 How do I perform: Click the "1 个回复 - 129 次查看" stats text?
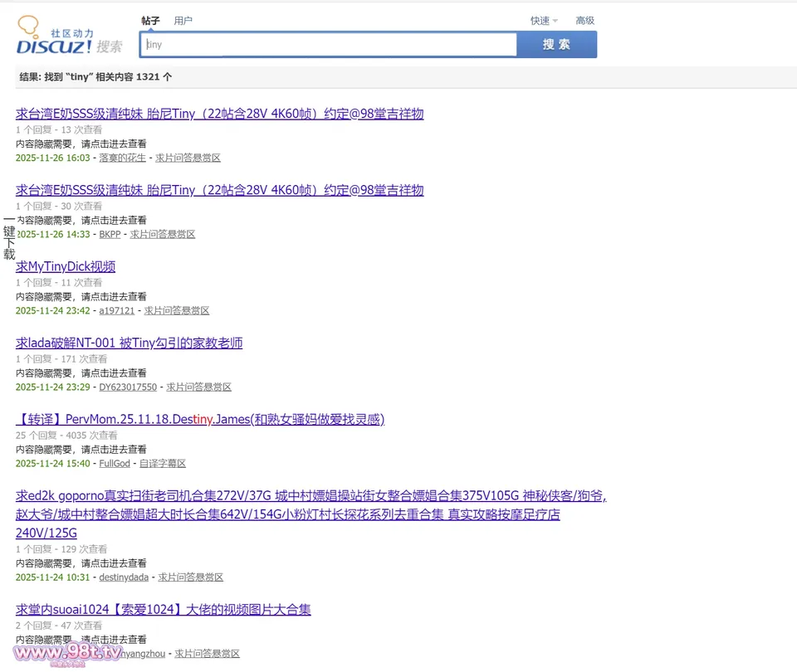coord(61,549)
